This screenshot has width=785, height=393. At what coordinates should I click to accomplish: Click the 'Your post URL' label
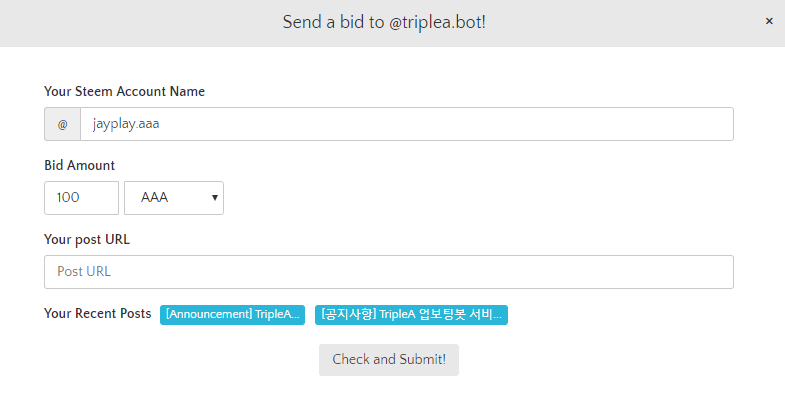[87, 240]
